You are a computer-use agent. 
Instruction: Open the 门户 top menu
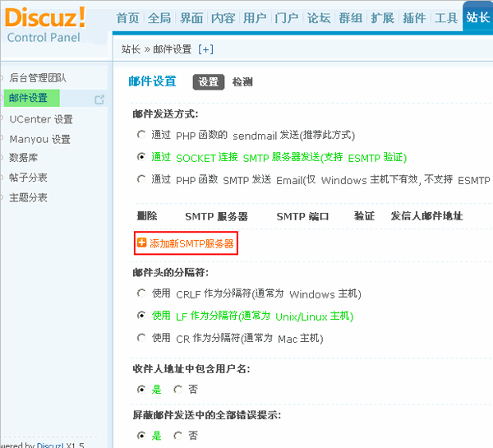pos(287,18)
